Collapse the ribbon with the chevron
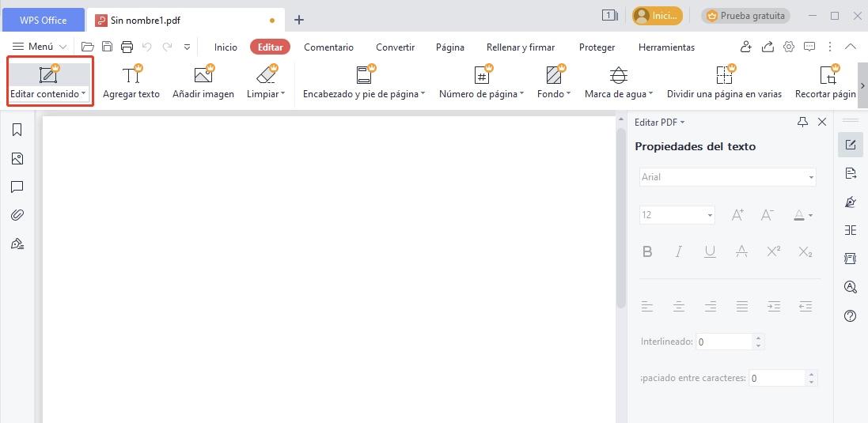868x423 pixels. (851, 47)
